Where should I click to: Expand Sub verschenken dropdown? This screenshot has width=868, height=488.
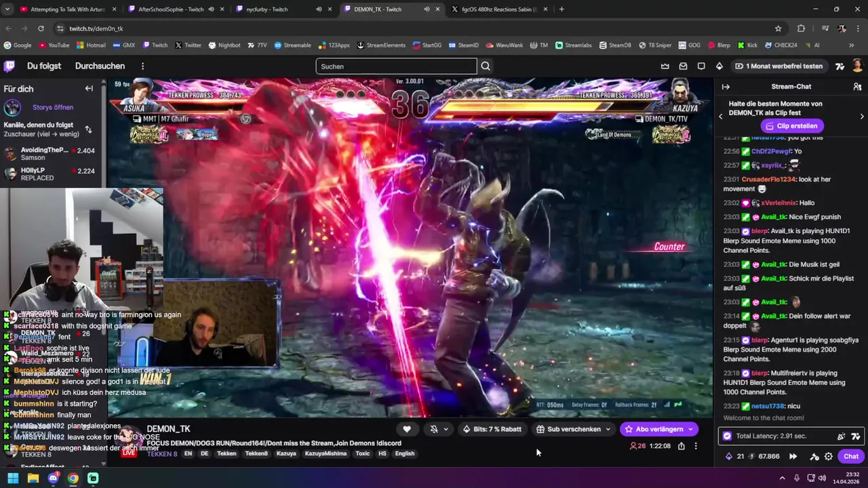pyautogui.click(x=608, y=429)
